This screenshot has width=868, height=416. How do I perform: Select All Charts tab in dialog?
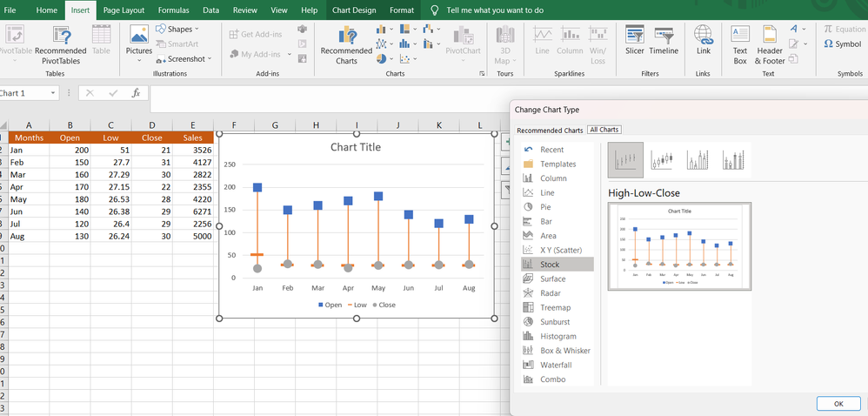(x=604, y=130)
